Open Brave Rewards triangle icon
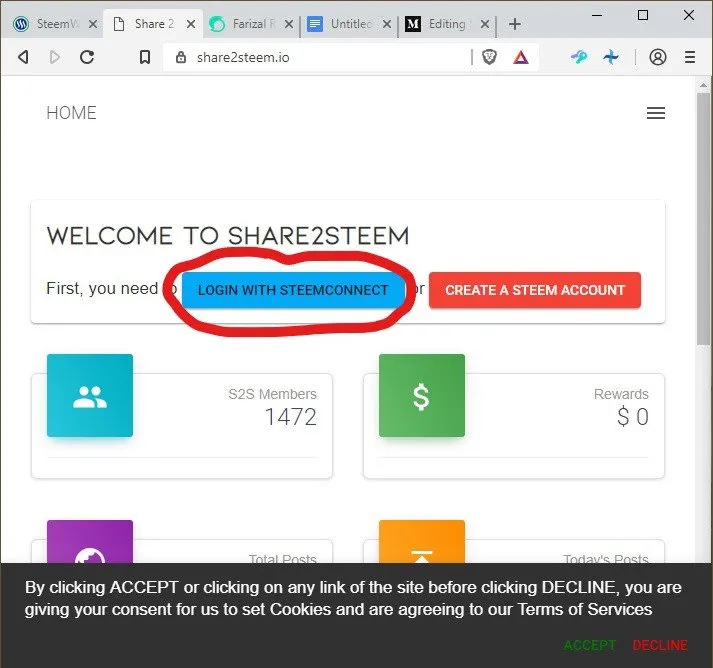This screenshot has width=713, height=668. 521,57
